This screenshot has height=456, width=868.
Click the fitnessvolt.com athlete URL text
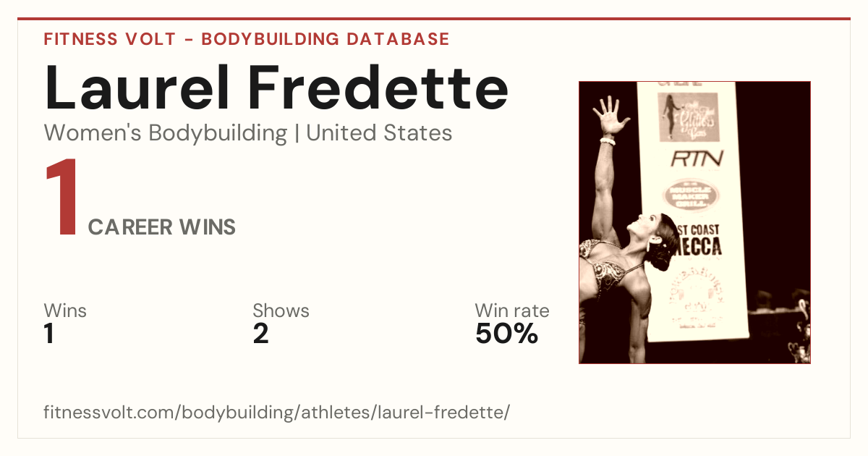(277, 413)
